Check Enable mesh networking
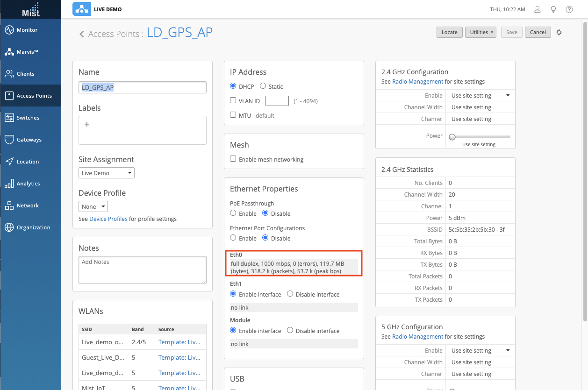Viewport: 588px width, 390px height. click(x=233, y=159)
